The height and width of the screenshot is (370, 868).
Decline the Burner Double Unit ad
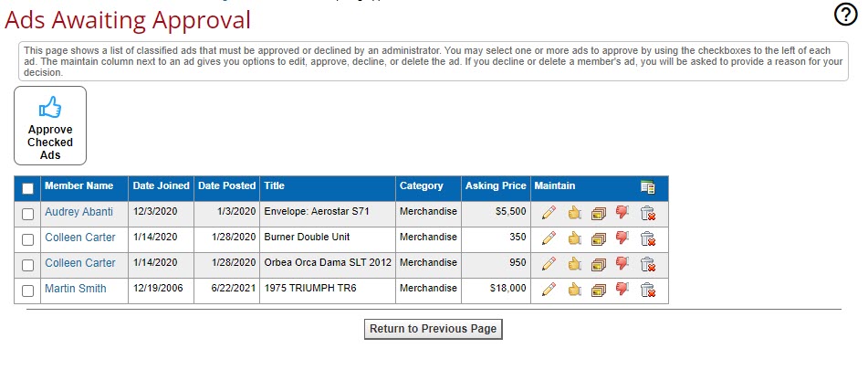(x=623, y=238)
